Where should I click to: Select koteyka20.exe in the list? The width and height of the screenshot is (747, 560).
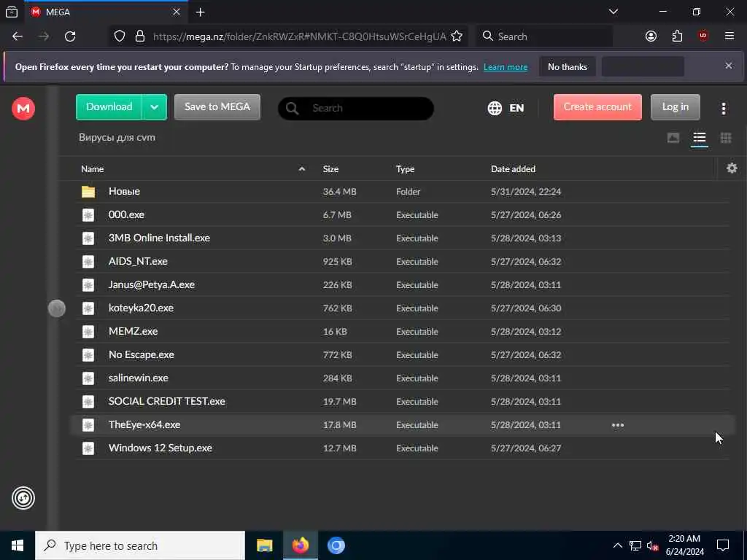point(141,308)
